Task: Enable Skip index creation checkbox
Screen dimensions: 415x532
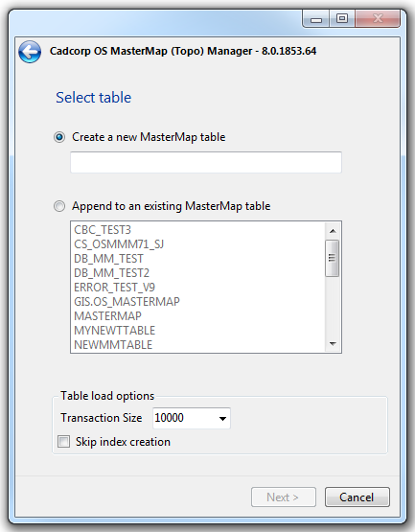Action: [x=64, y=442]
